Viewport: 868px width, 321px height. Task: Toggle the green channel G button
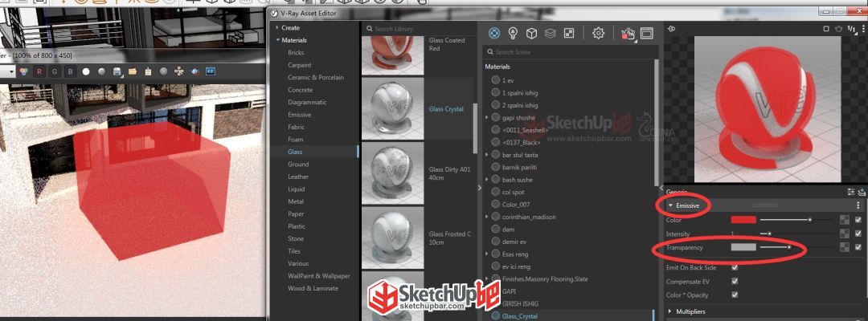click(x=55, y=71)
